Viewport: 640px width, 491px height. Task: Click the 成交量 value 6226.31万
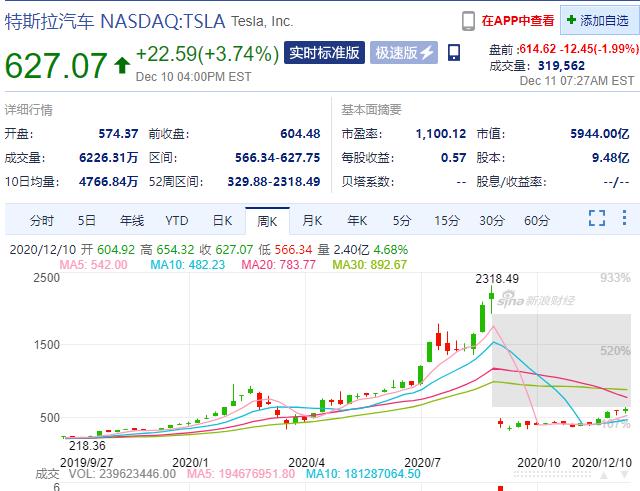109,158
